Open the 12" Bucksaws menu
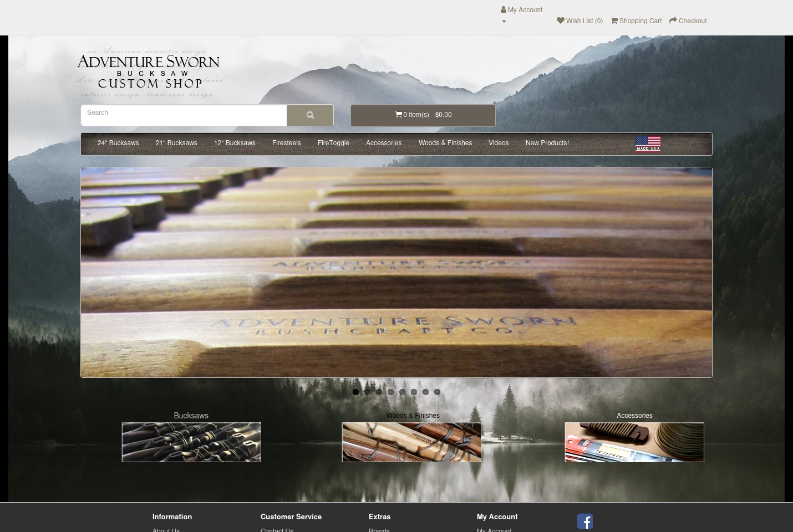This screenshot has width=793, height=532. pyautogui.click(x=235, y=143)
